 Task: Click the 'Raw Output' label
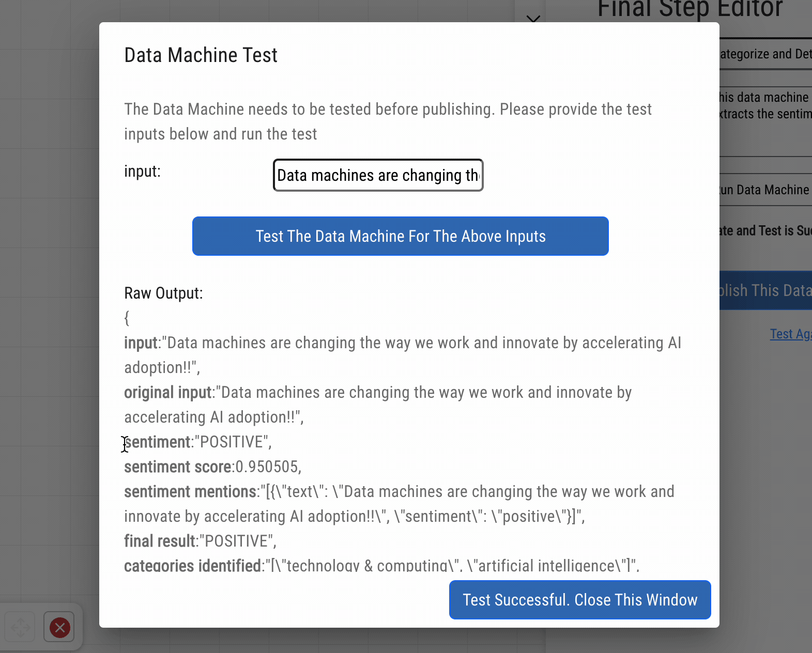(163, 293)
